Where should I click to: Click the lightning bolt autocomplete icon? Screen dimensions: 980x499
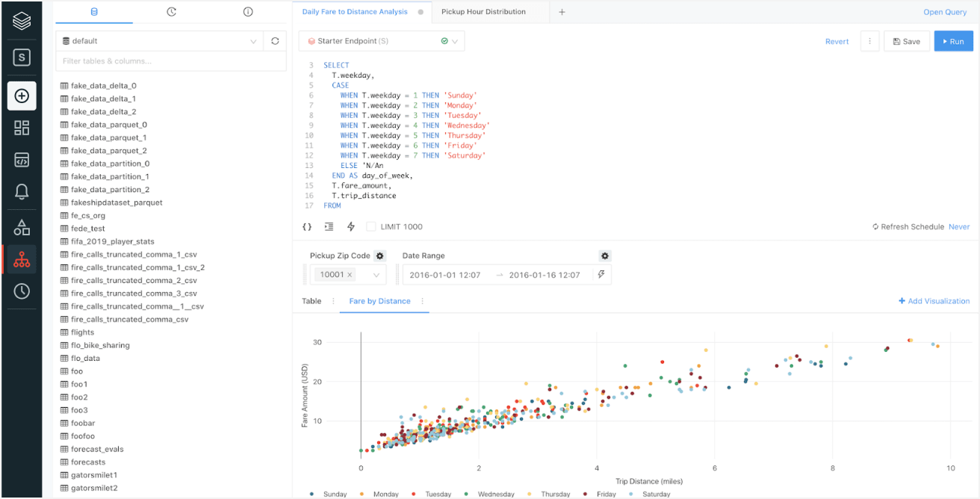(350, 226)
